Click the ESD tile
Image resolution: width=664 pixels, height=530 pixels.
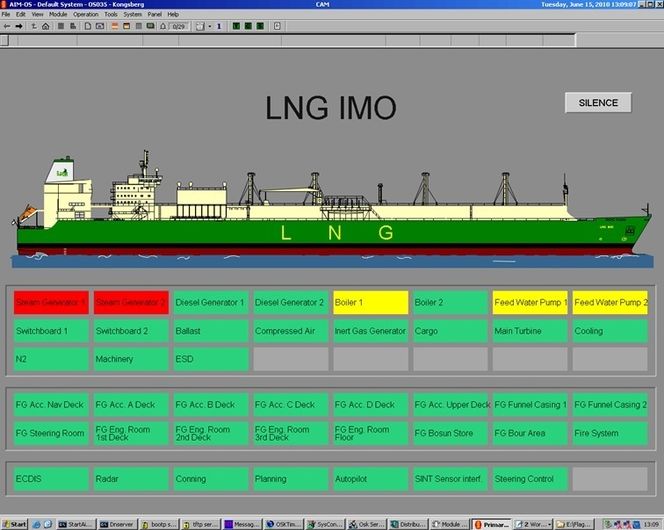(210, 359)
